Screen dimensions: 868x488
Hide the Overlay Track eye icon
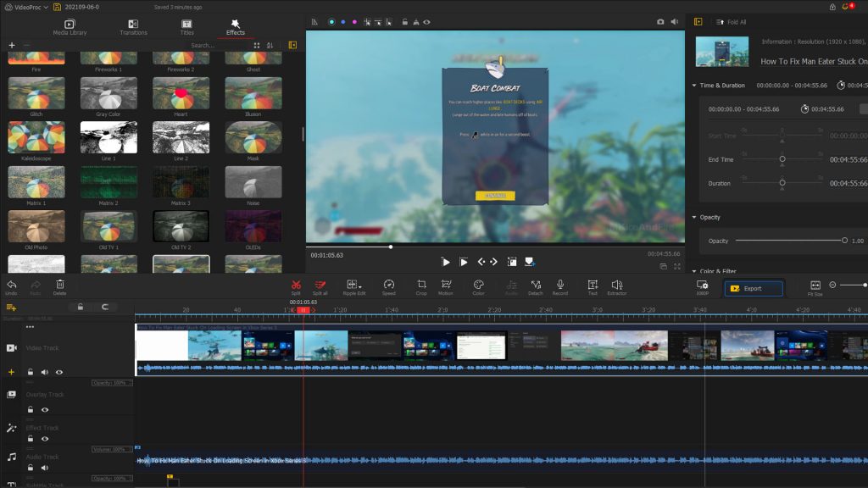(45, 410)
